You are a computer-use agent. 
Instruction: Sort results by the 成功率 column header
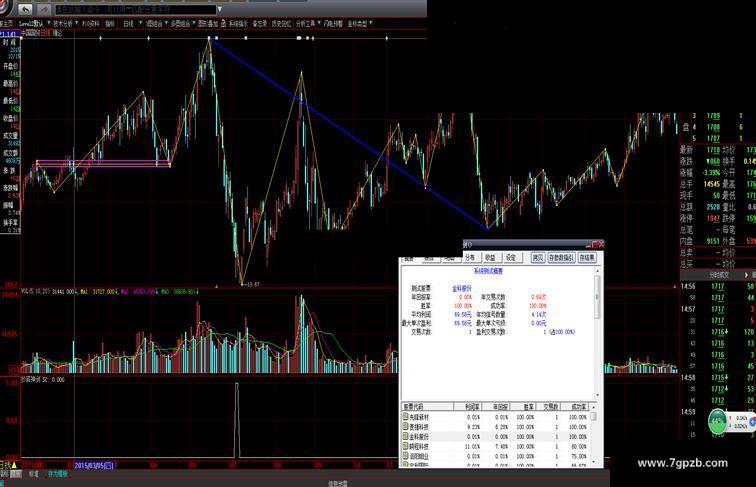575,407
